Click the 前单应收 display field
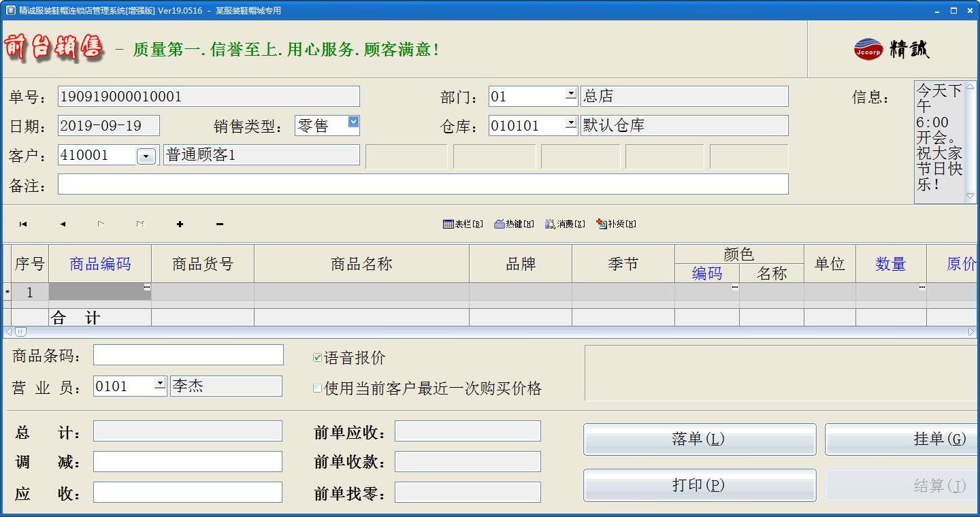The image size is (980, 517). point(468,431)
